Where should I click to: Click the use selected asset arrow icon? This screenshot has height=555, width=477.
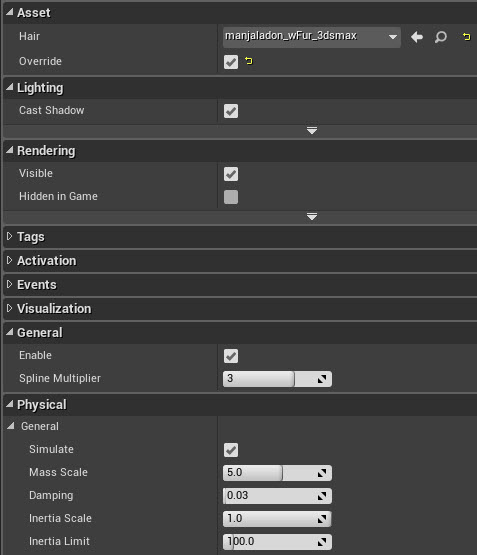point(417,37)
